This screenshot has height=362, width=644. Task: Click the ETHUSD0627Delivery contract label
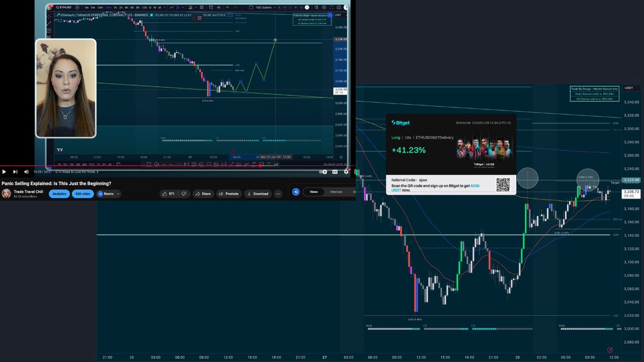point(435,137)
